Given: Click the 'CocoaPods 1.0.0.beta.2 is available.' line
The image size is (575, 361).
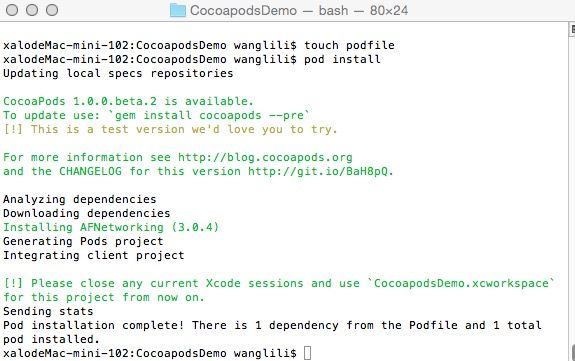Looking at the screenshot, I should tap(128, 101).
